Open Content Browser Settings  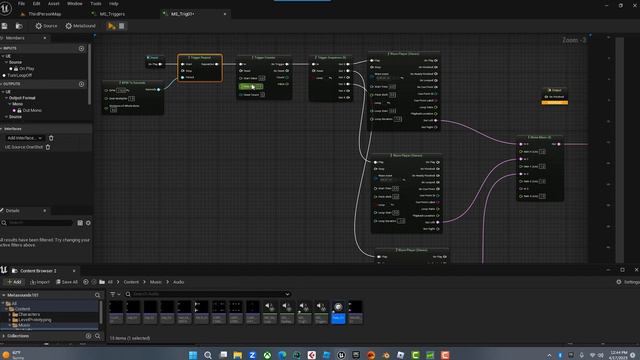[x=627, y=282]
